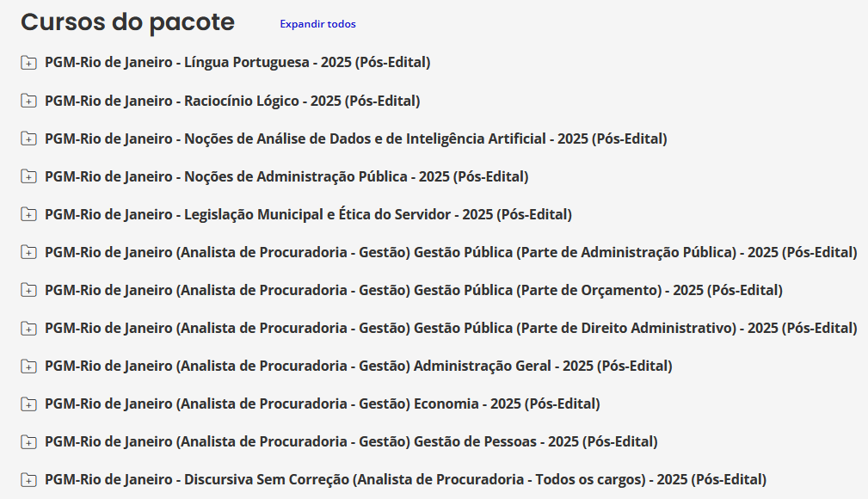Select the folder icon for Gestão de Pessoas
This screenshot has height=499, width=868.
[28, 441]
